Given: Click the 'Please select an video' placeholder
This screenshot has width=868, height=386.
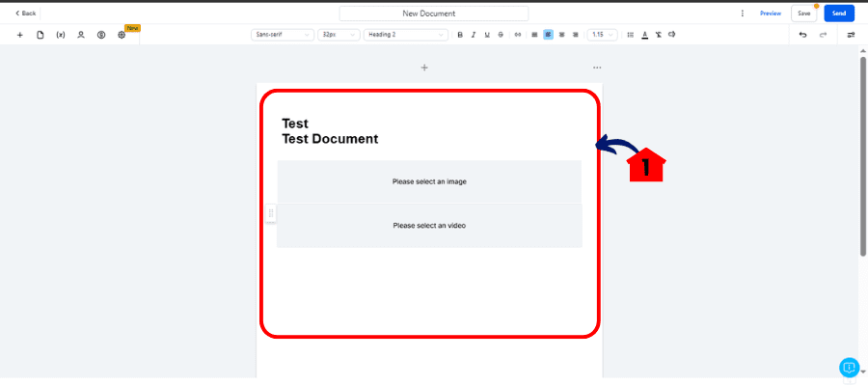Looking at the screenshot, I should (x=429, y=226).
